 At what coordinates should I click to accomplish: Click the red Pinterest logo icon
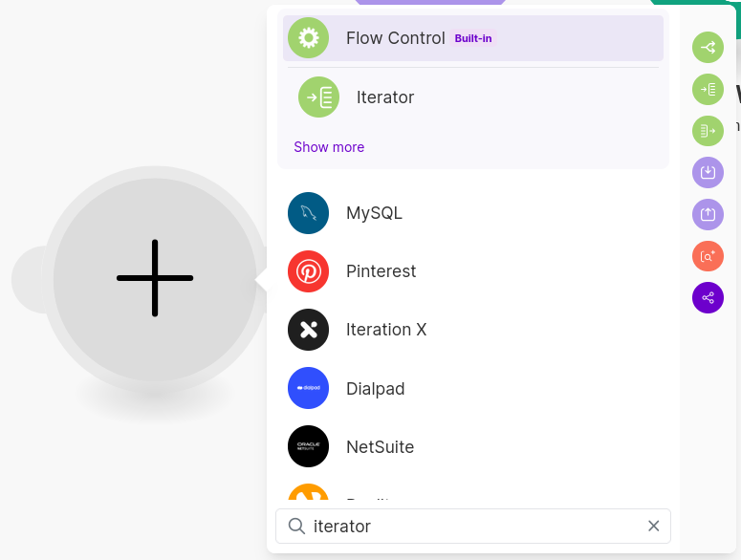coord(309,271)
